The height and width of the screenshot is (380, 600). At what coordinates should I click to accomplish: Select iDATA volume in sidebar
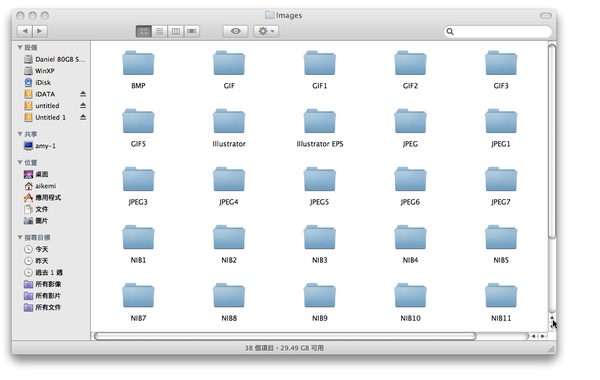click(x=40, y=94)
